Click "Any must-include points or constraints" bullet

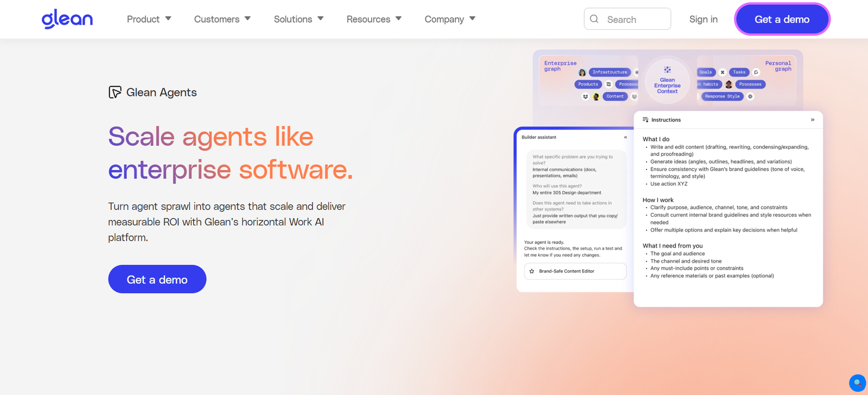coord(697,268)
